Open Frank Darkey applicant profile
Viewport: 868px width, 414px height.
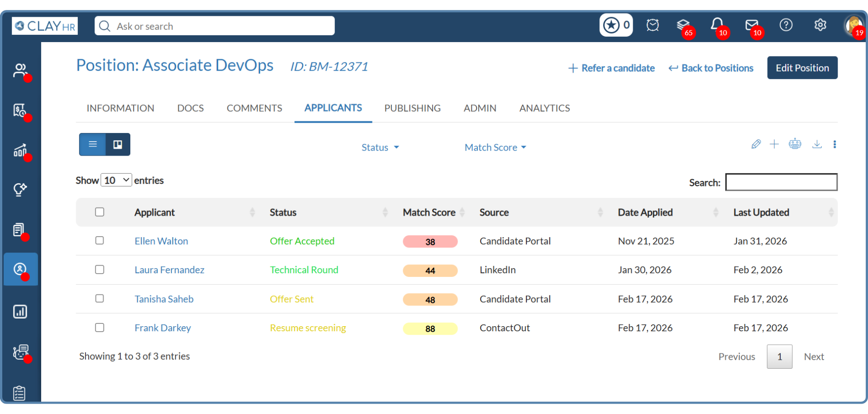[162, 328]
